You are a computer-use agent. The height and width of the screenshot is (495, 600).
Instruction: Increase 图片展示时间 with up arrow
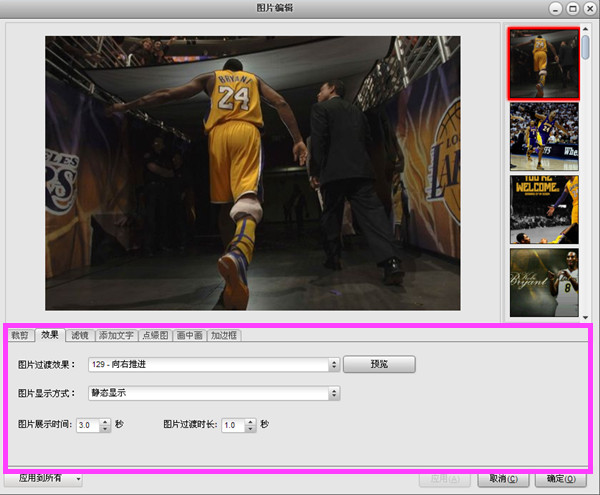click(105, 422)
